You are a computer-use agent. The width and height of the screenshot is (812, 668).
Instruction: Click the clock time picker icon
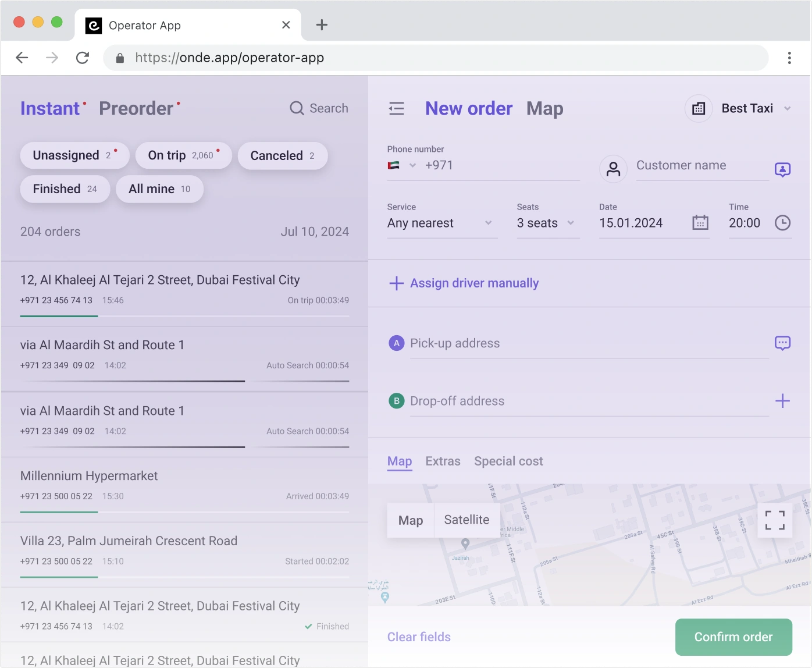point(782,223)
